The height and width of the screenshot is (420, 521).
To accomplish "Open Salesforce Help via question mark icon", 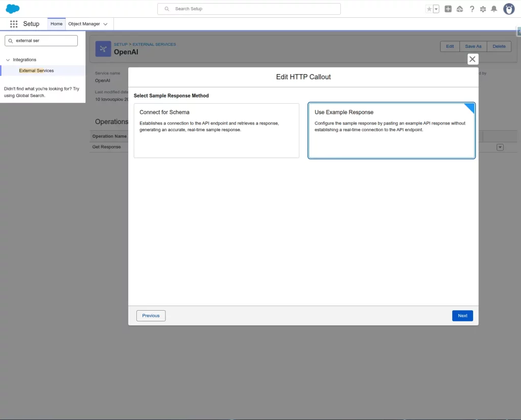I will click(471, 9).
